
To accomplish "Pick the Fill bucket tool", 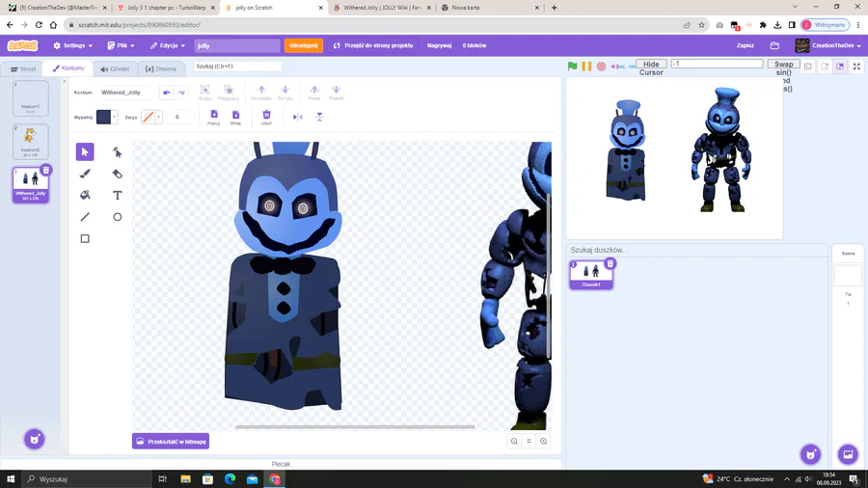I will [85, 196].
